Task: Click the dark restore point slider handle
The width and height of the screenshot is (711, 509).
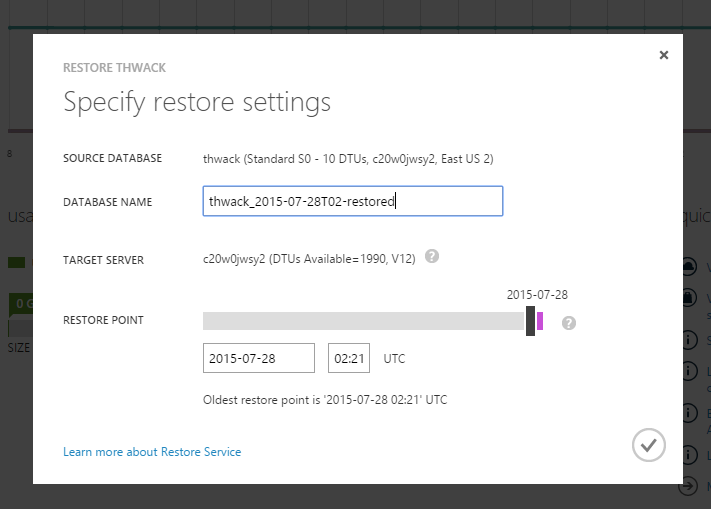Action: click(x=530, y=321)
